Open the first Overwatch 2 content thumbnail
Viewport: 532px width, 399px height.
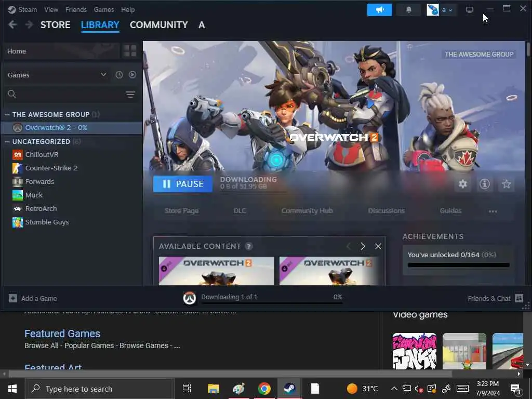tap(217, 271)
